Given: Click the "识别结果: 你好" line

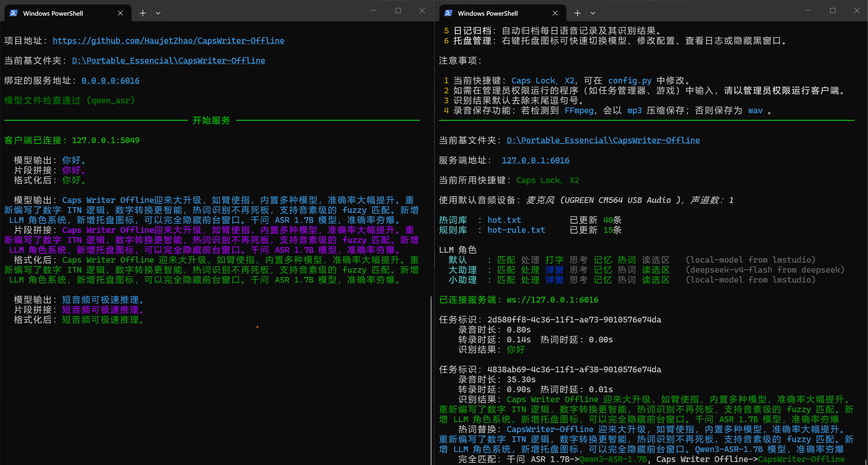Looking at the screenshot, I should point(492,350).
